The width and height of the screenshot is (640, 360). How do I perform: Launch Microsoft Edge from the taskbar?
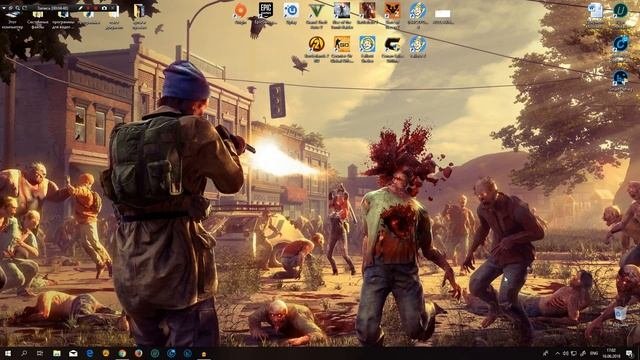click(89, 353)
